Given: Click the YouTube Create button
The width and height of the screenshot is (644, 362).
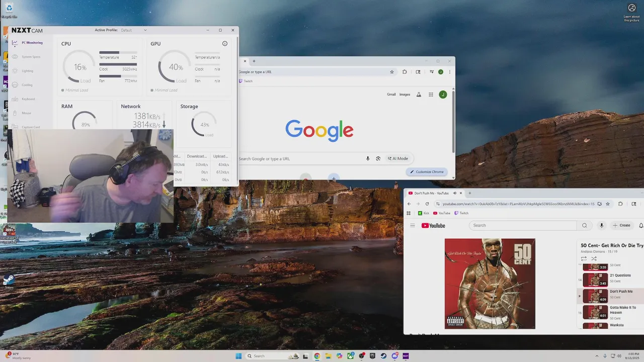Looking at the screenshot, I should 622,225.
